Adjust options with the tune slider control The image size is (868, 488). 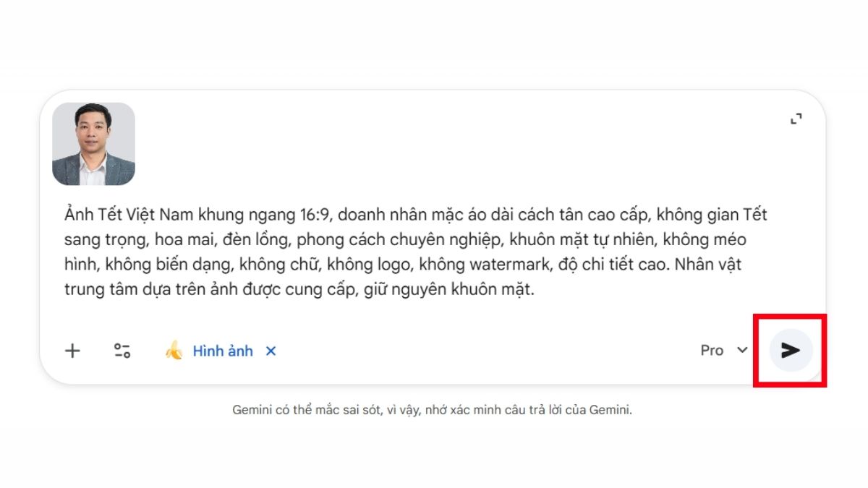(x=122, y=351)
